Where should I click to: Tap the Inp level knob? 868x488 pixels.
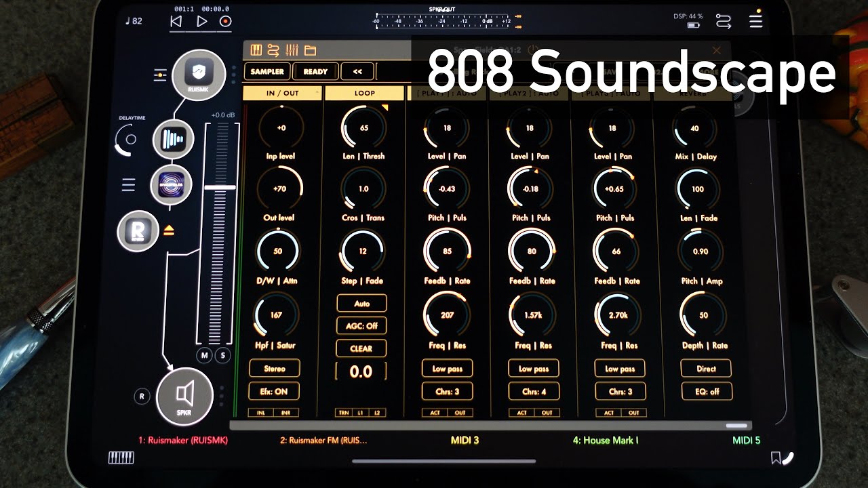tap(280, 127)
